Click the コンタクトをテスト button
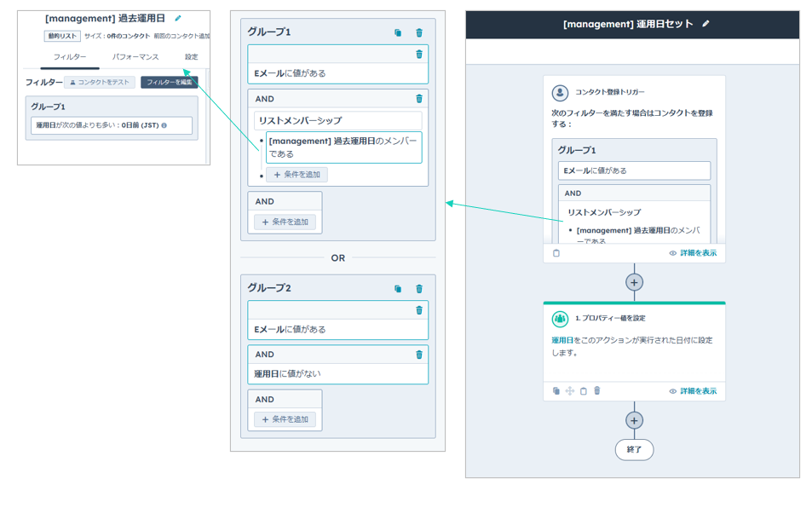The width and height of the screenshot is (812, 508). pos(100,83)
